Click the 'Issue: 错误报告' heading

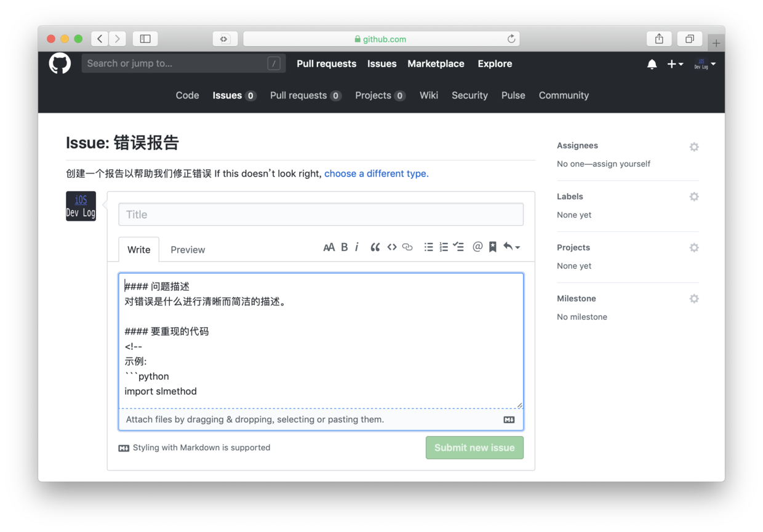[x=122, y=143]
